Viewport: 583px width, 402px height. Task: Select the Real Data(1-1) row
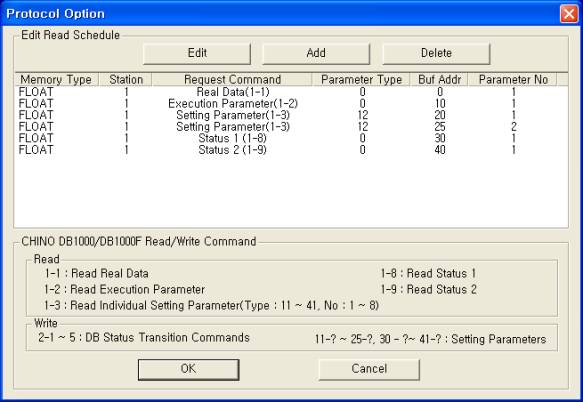click(291, 92)
